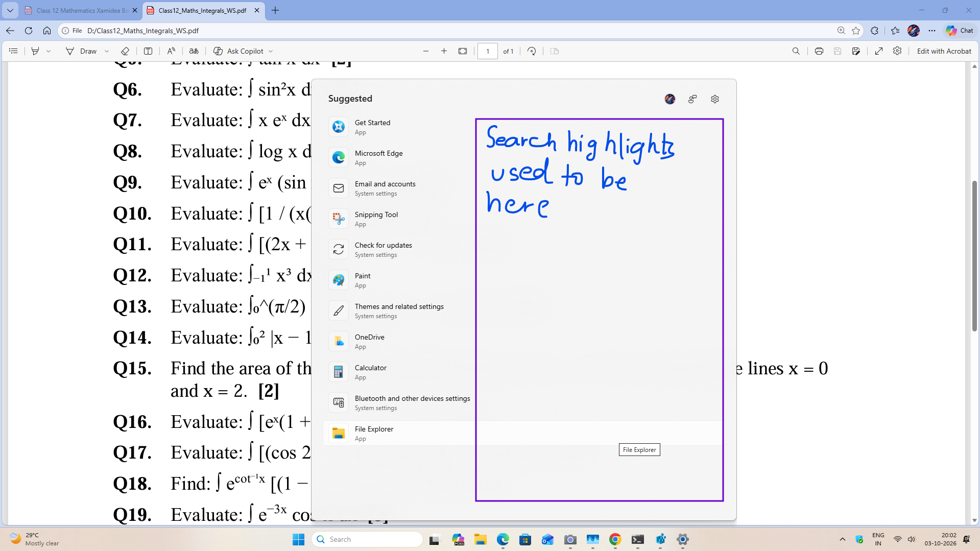The width and height of the screenshot is (980, 551).
Task: Expand Highlight tool color options dropdown
Action: coord(49,51)
